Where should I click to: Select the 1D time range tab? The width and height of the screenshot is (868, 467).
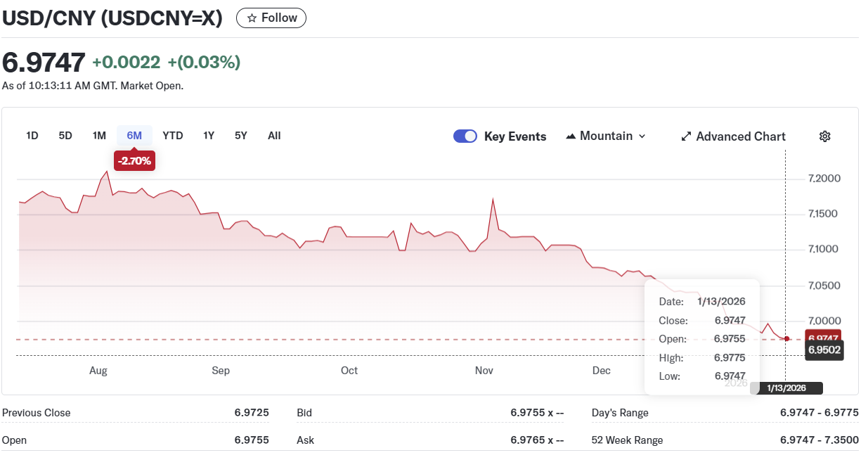(x=32, y=136)
